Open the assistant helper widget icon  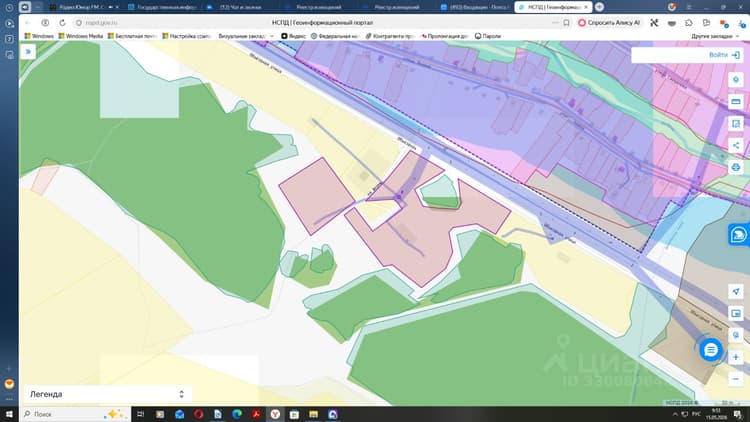(x=739, y=234)
